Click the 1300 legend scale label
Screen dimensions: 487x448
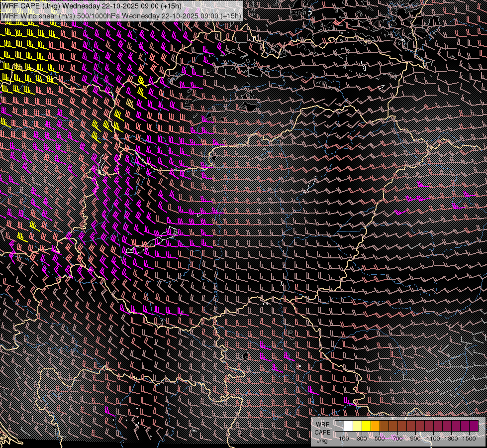pyautogui.click(x=451, y=439)
